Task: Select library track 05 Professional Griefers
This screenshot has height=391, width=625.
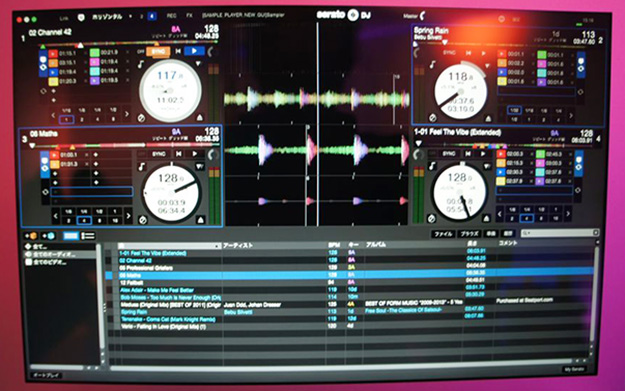Action: point(351,268)
